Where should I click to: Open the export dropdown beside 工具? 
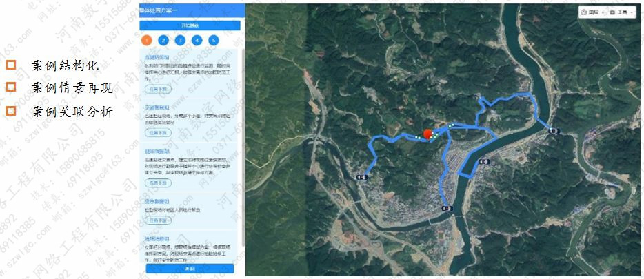[x=592, y=12]
